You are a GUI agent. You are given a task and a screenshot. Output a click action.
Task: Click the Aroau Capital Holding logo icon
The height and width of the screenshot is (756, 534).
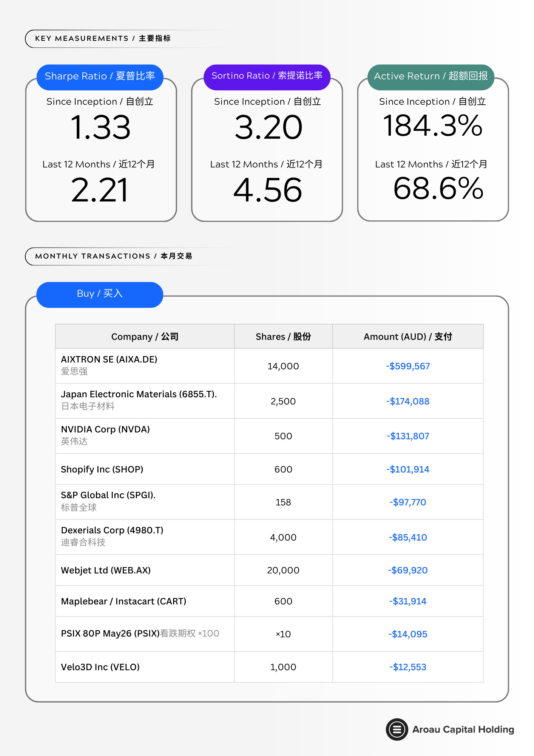[x=397, y=729]
